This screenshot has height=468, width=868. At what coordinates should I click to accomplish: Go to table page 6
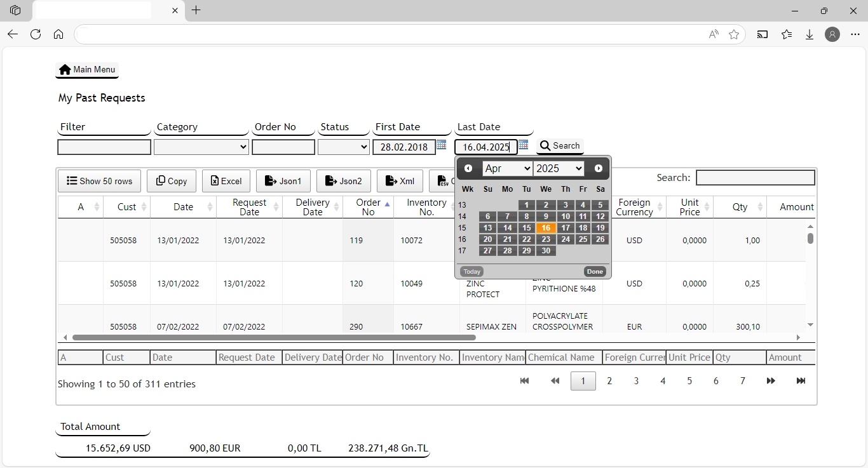click(716, 381)
